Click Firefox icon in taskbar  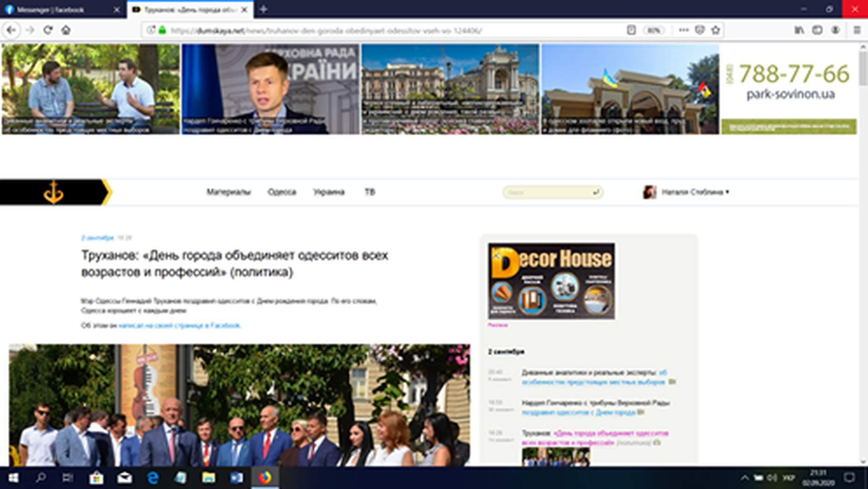pos(265,478)
